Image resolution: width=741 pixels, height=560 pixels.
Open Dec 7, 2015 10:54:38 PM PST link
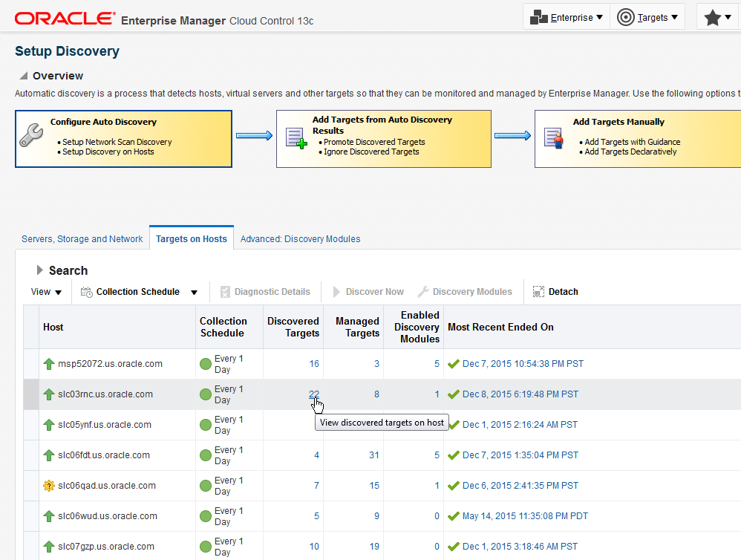(523, 364)
